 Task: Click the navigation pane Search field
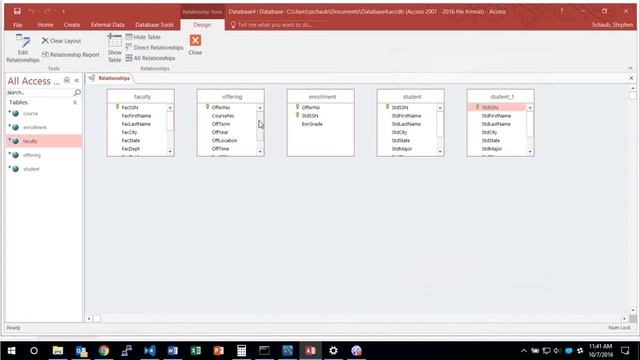(x=40, y=93)
